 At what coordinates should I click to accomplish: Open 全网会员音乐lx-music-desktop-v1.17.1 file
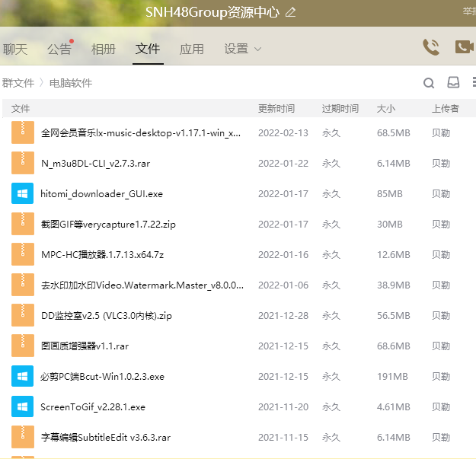(x=141, y=133)
